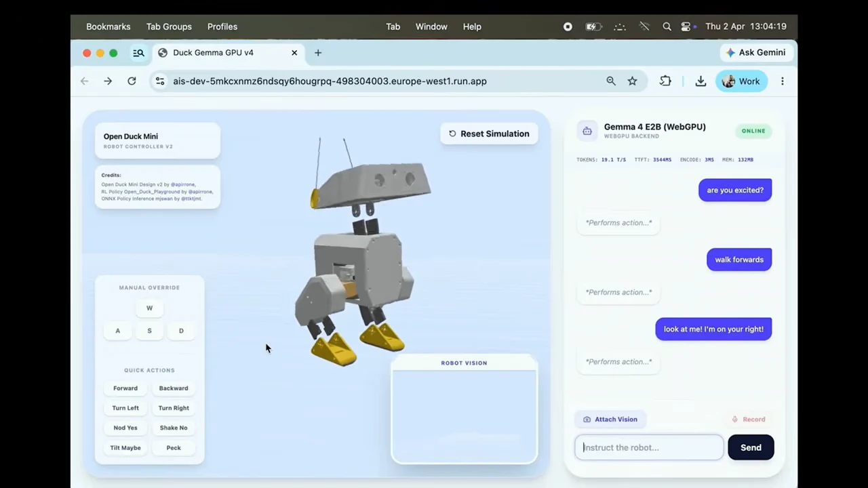Click the Turn Left quick action
868x488 pixels.
click(x=125, y=408)
